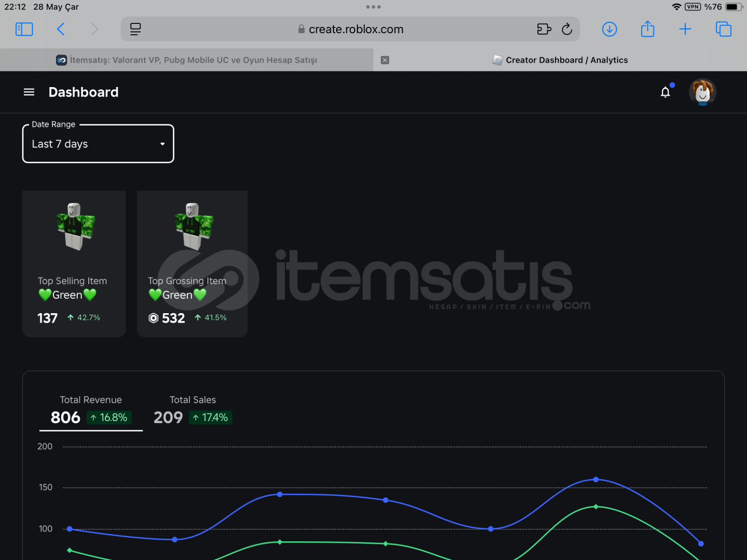This screenshot has width=747, height=560.
Task: Click the Robux icon next to 532
Action: coord(154,318)
